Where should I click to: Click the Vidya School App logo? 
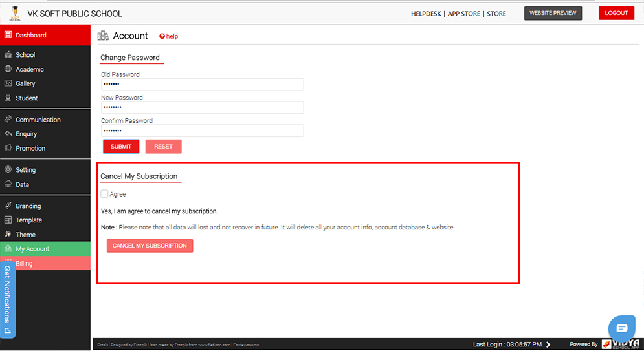pyautogui.click(x=621, y=344)
